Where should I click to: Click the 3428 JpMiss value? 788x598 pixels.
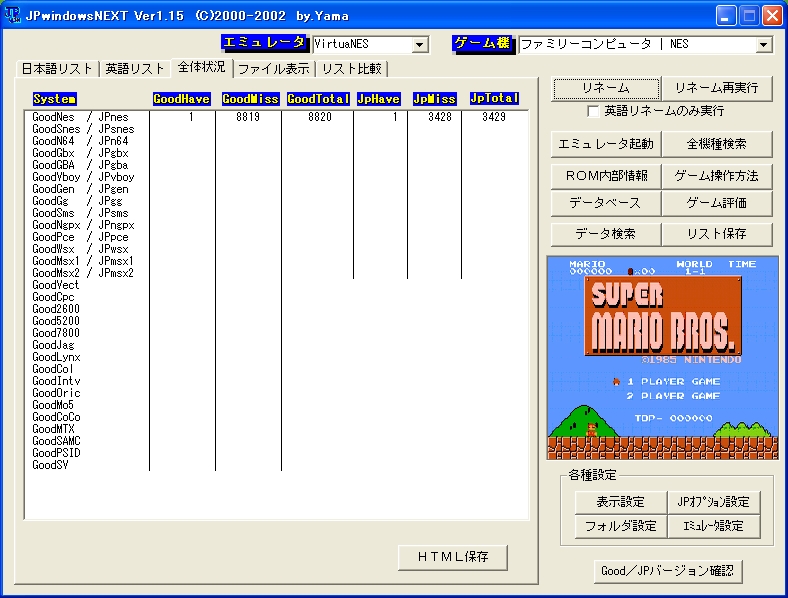pyautogui.click(x=440, y=117)
